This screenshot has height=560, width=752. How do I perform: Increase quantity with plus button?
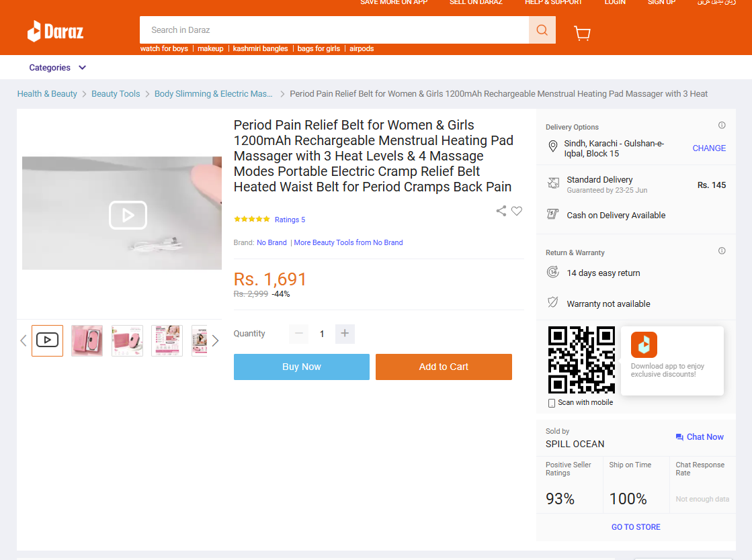point(345,334)
